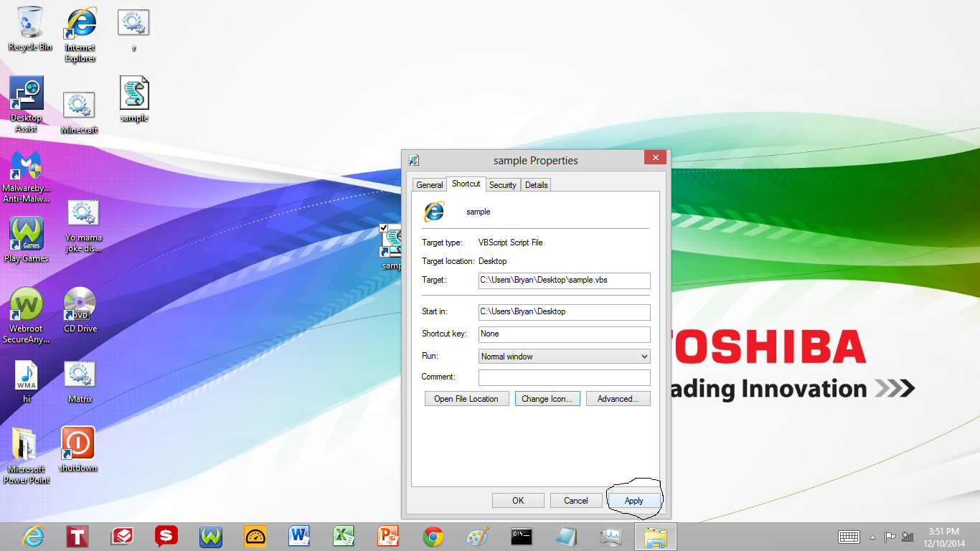Image resolution: width=980 pixels, height=551 pixels.
Task: Select the hi WMA audio file
Action: 27,382
